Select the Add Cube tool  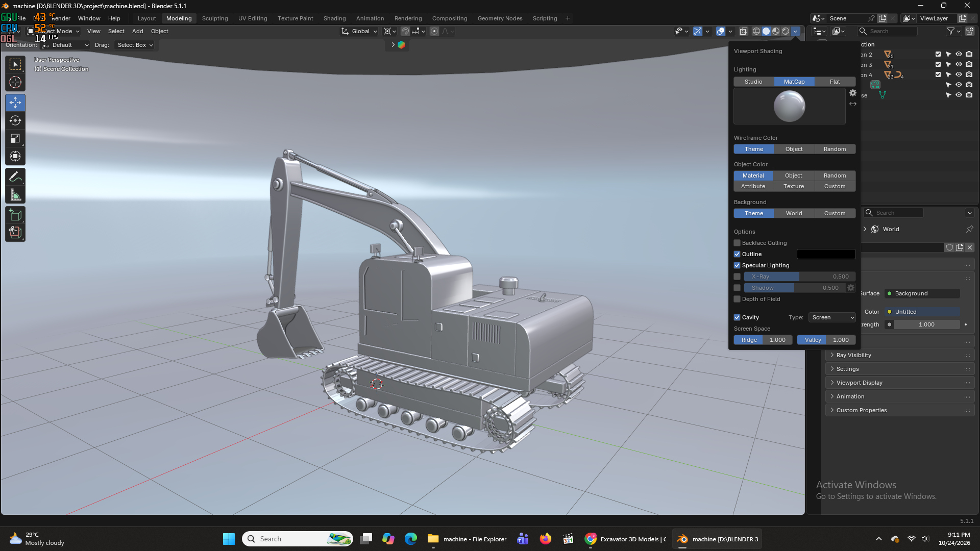coord(15,215)
